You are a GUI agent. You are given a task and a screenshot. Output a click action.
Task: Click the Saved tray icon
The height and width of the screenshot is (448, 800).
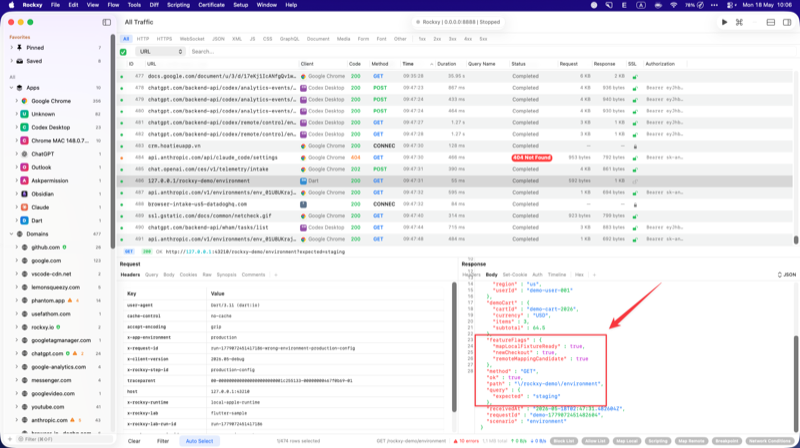pyautogui.click(x=19, y=61)
